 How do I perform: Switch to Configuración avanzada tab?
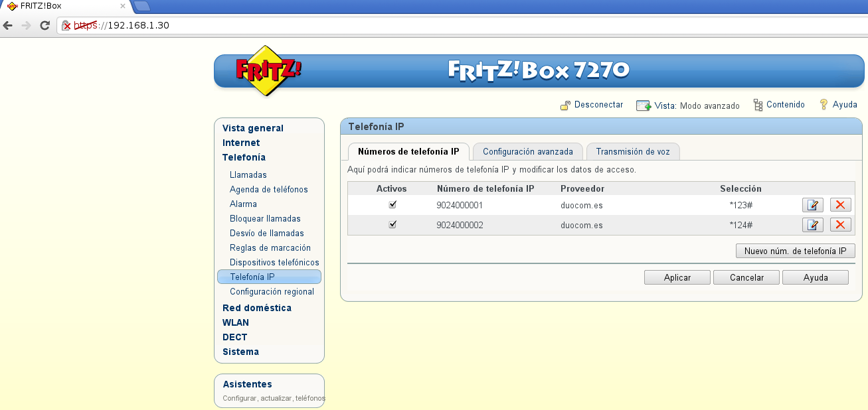click(527, 151)
